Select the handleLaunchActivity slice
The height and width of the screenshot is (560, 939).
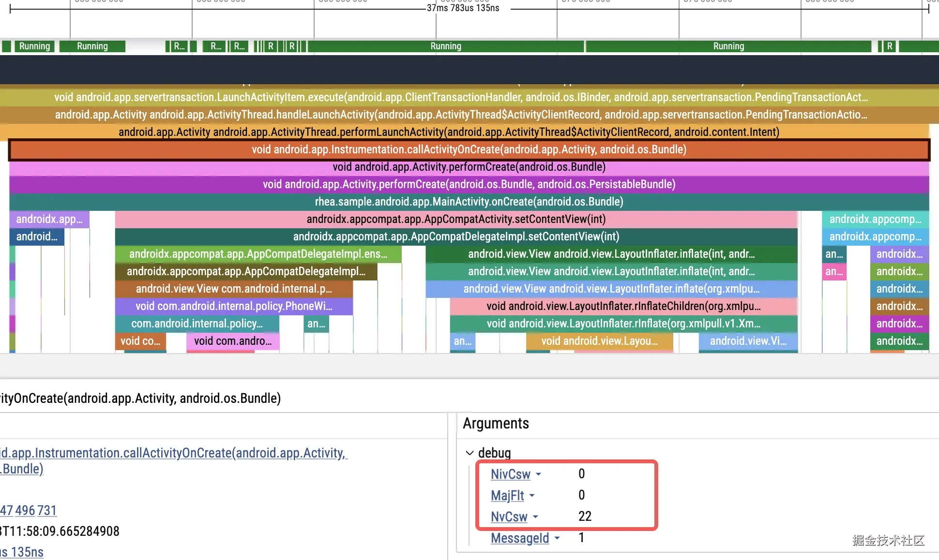coord(460,115)
